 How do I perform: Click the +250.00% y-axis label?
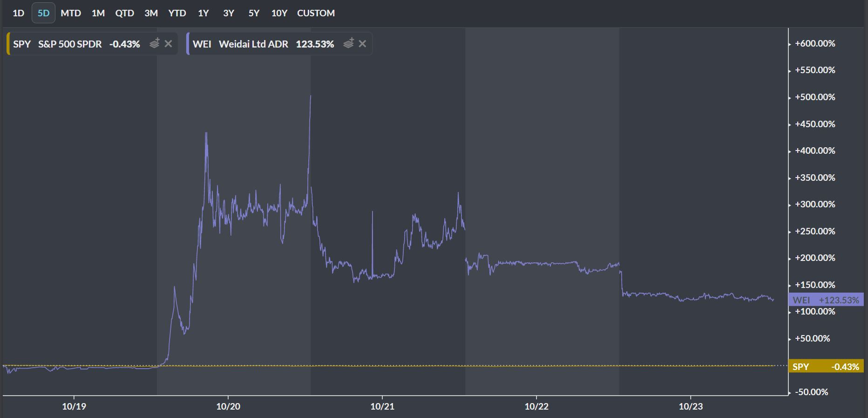815,231
